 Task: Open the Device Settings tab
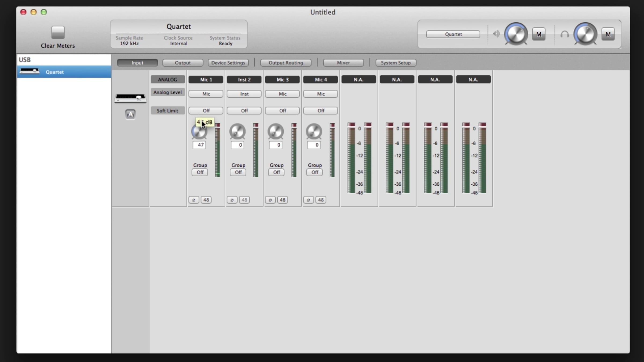pyautogui.click(x=228, y=63)
